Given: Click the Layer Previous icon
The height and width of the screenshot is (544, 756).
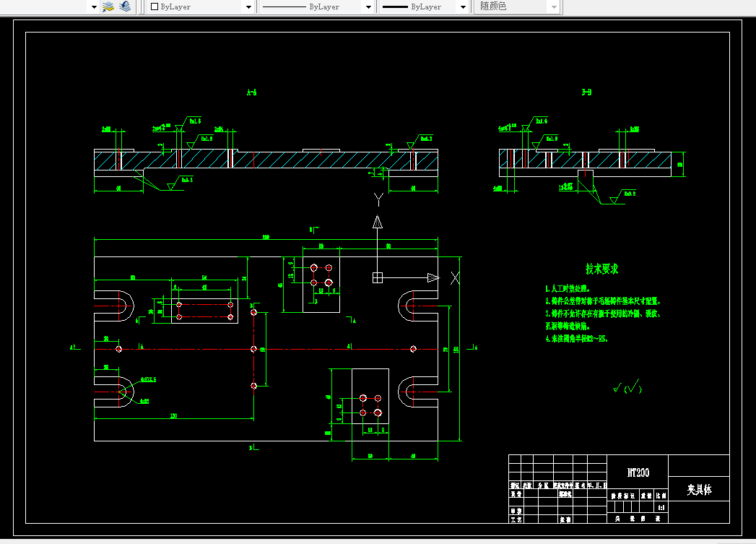Looking at the screenshot, I should (125, 7).
